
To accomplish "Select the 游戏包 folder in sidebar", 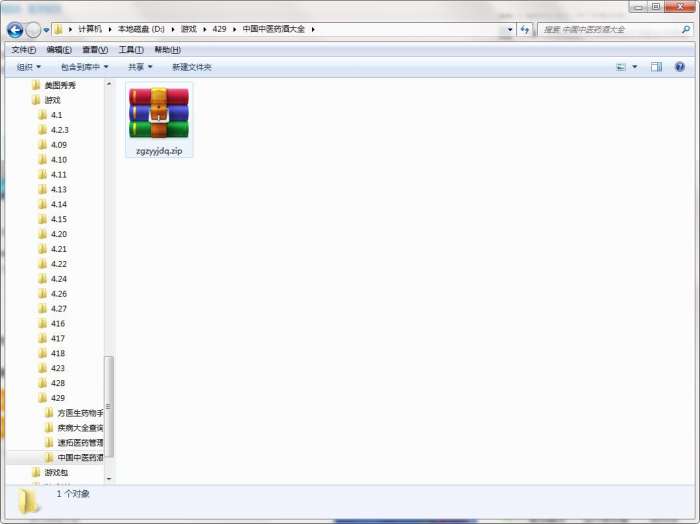I will click(56, 472).
